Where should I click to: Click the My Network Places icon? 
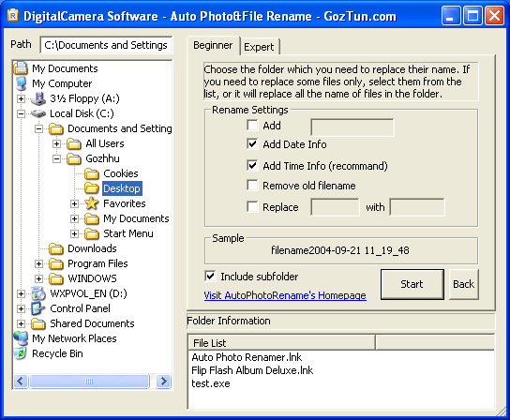(x=21, y=338)
